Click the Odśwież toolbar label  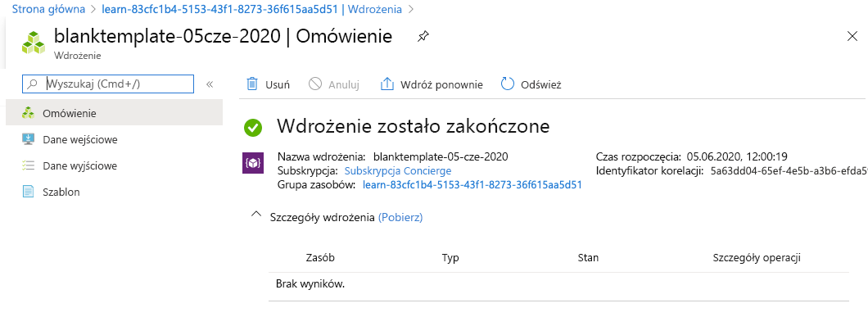click(540, 84)
